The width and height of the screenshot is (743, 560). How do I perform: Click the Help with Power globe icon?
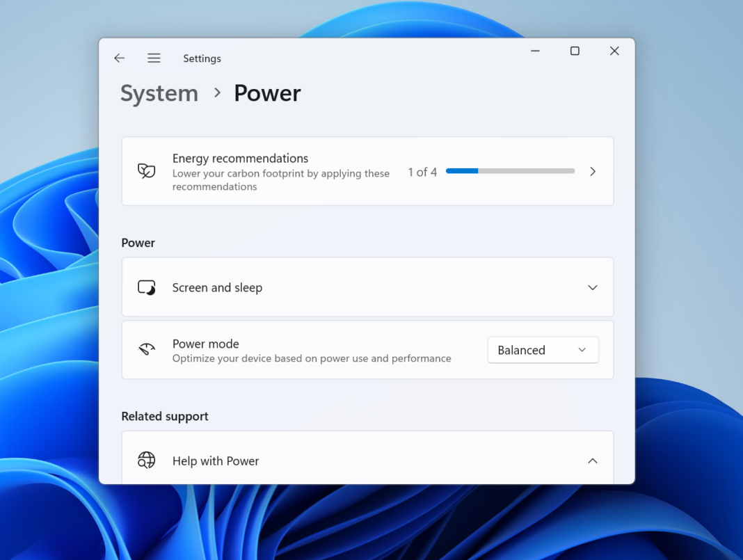point(147,461)
